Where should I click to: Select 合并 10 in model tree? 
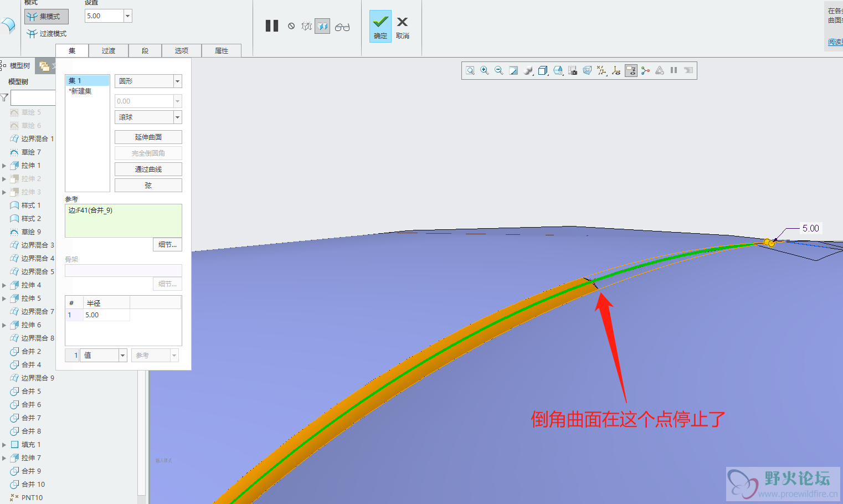click(28, 485)
